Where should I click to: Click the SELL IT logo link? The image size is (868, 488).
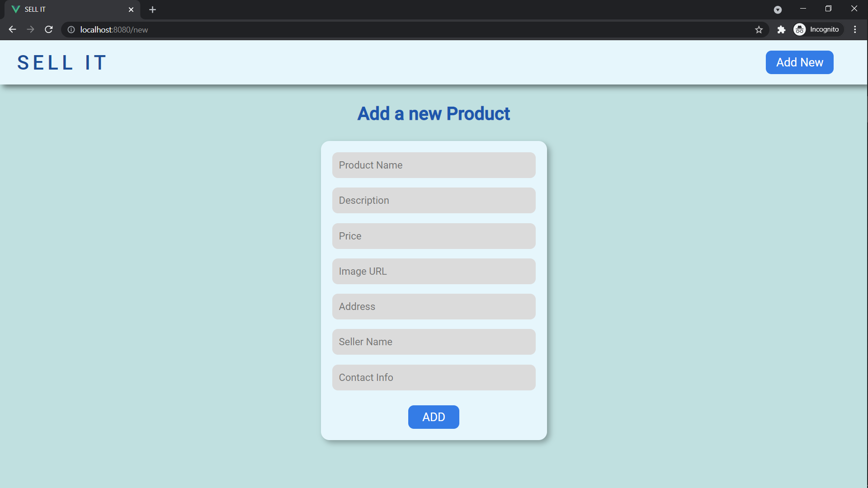click(x=62, y=62)
